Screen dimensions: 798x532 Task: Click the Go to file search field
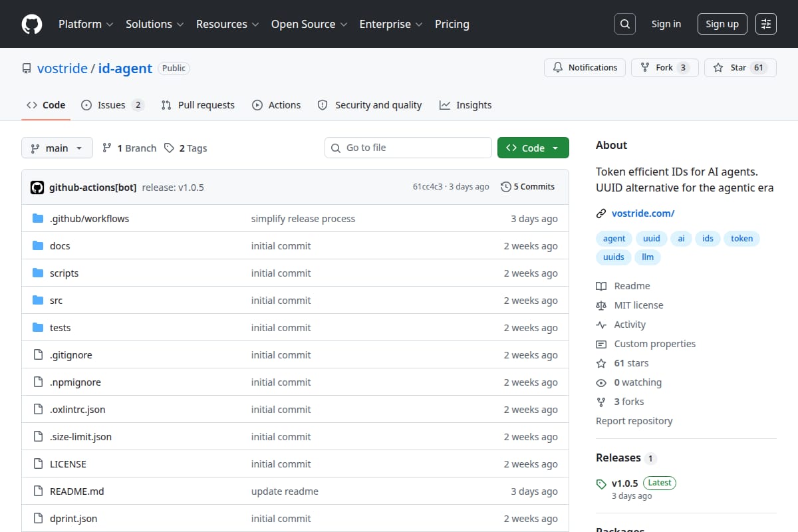(x=408, y=148)
